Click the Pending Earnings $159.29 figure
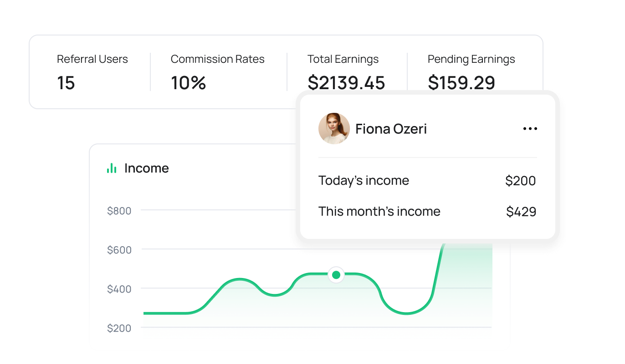Viewport: 625px width, 364px height. click(461, 83)
